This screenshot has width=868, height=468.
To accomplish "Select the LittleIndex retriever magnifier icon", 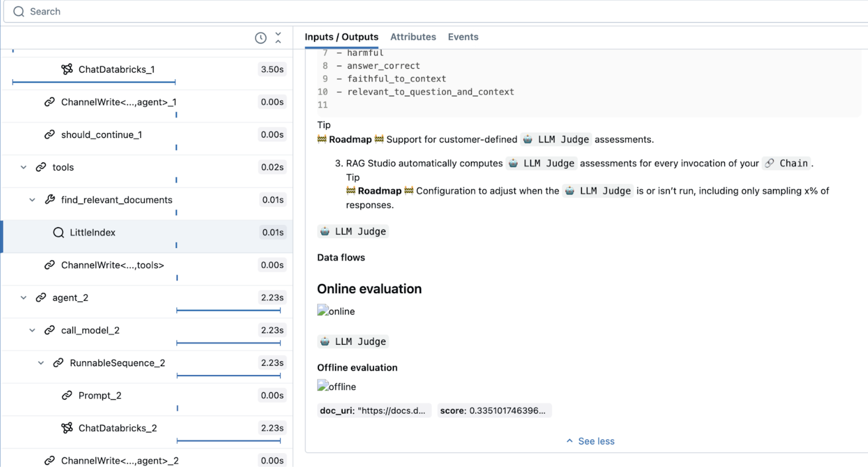I will pos(58,232).
